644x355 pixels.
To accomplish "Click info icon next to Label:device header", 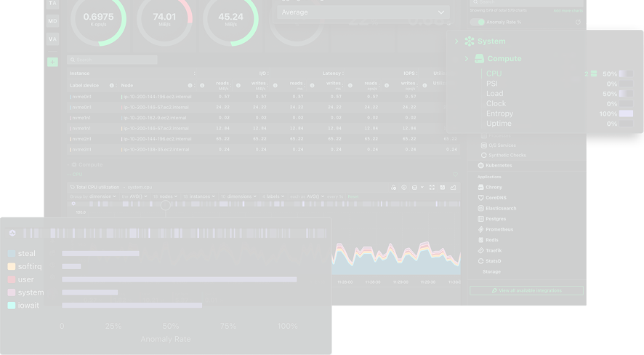I will [112, 85].
